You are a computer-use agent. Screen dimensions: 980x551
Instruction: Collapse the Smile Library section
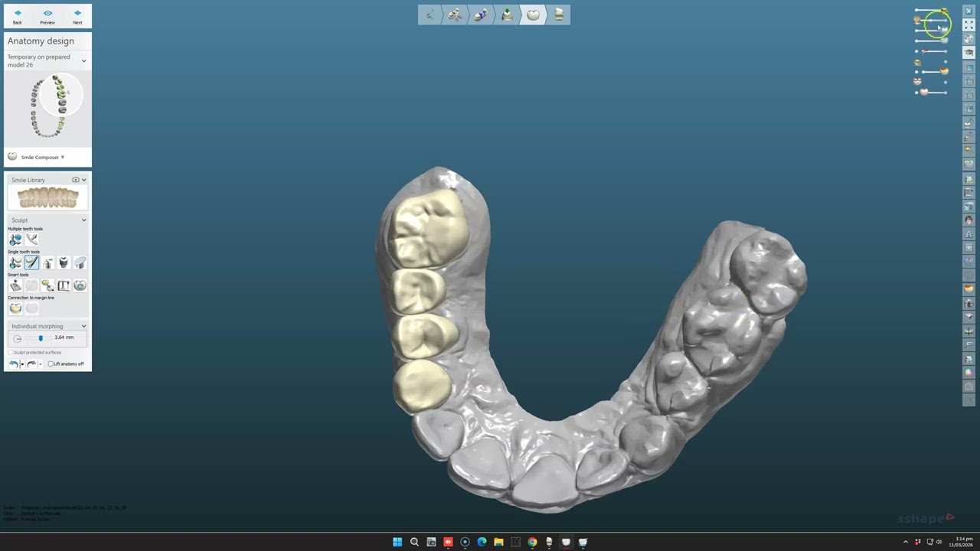point(83,180)
